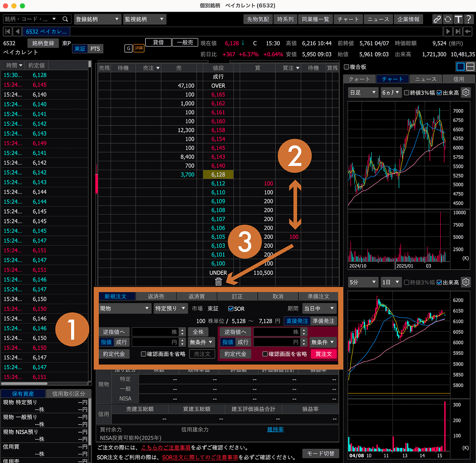Jump to first tab arrow icon
This screenshot has height=463, width=476.
click(8, 31)
